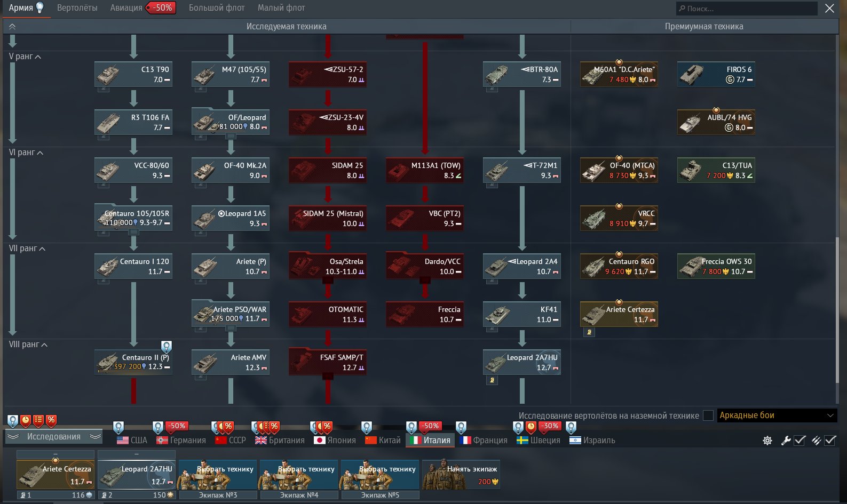Click the wrench auto-repair icon
This screenshot has height=504, width=847.
pos(786,441)
